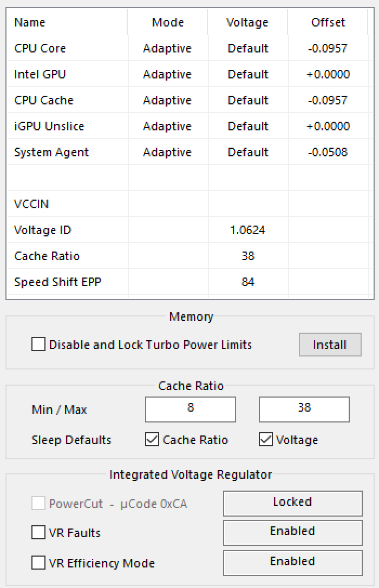Screen dimensions: 379x588
Task: Click the Cache Ratio minimum field
Action: coord(191,409)
